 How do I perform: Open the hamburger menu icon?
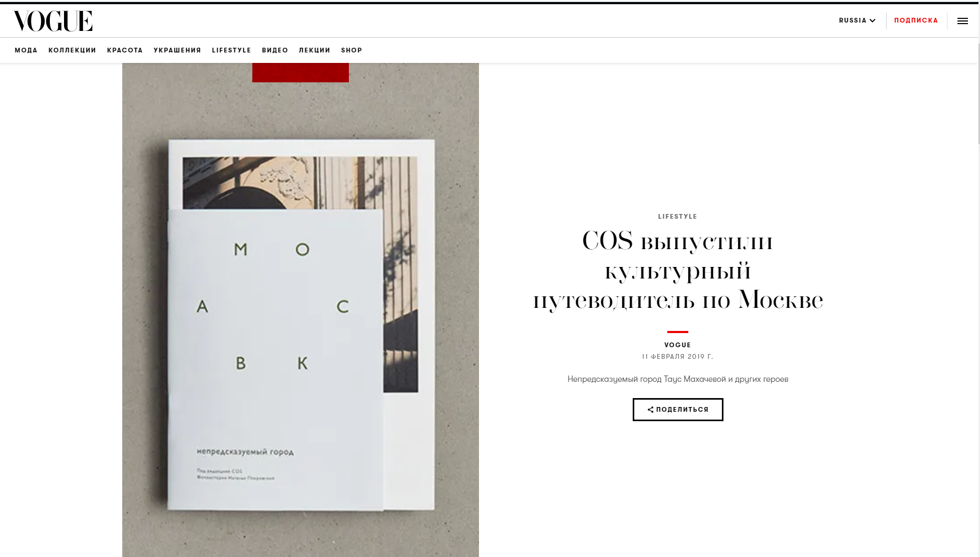pos(963,21)
